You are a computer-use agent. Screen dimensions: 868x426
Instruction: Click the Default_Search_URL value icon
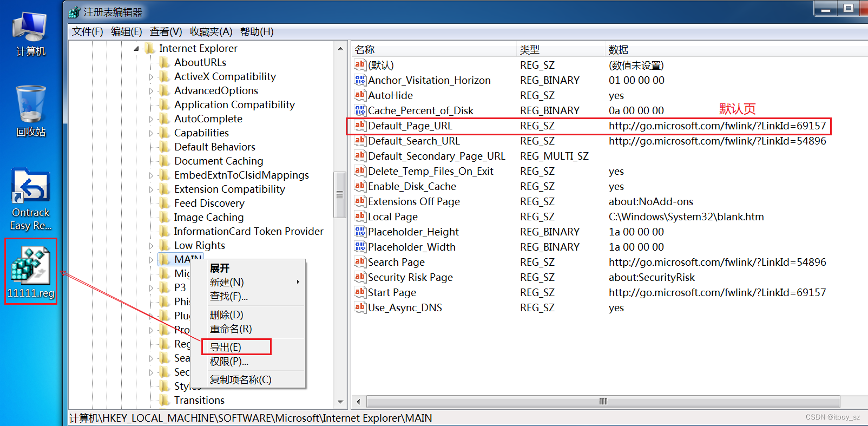360,141
